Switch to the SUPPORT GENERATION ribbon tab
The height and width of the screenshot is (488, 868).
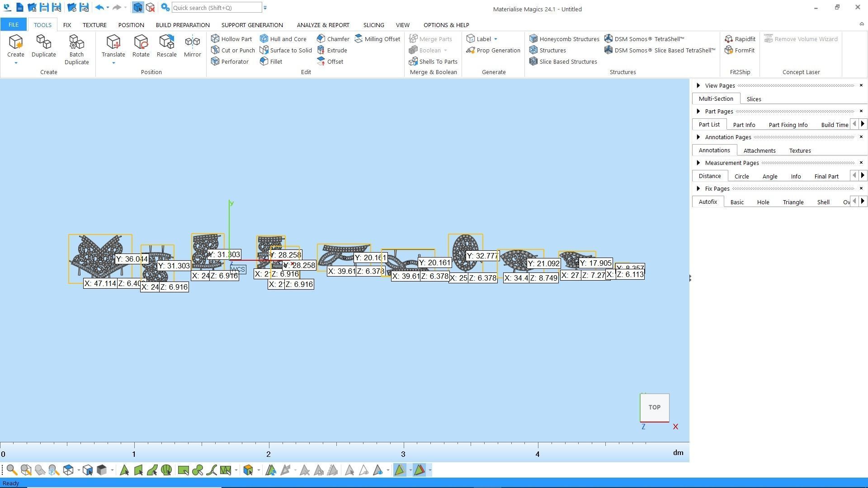tap(252, 25)
